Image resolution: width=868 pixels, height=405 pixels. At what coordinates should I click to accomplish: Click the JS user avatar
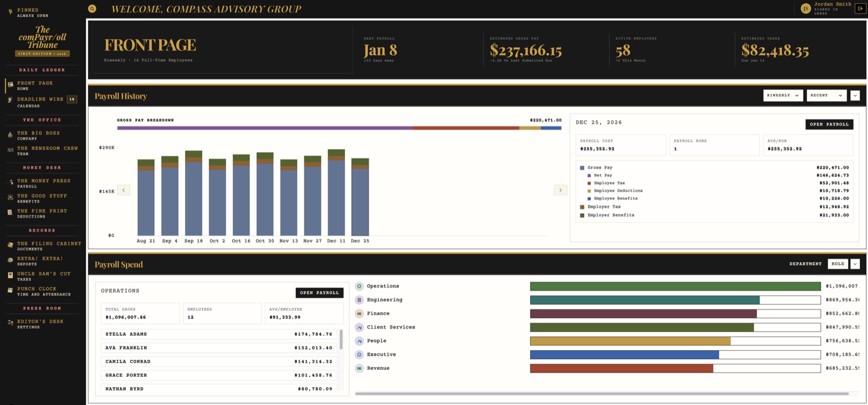point(806,9)
